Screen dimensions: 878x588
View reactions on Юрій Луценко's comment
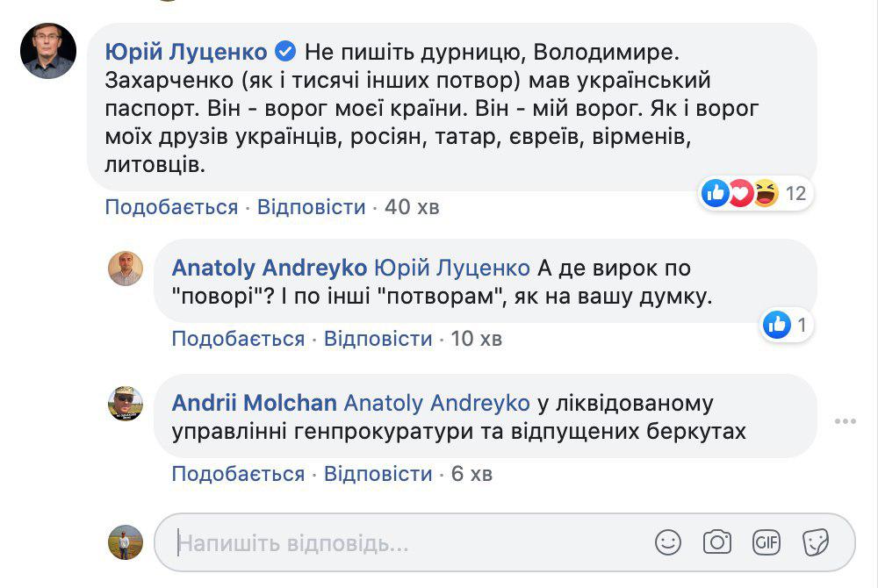click(x=756, y=193)
